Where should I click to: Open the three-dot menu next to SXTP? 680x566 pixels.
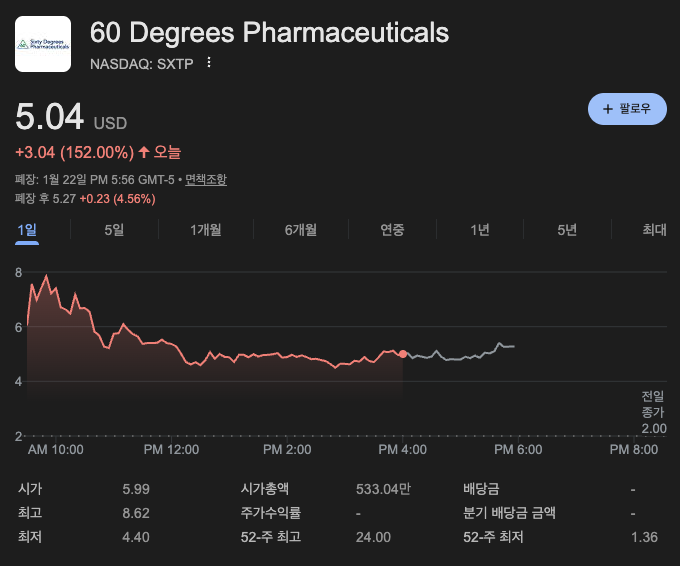[x=209, y=62]
